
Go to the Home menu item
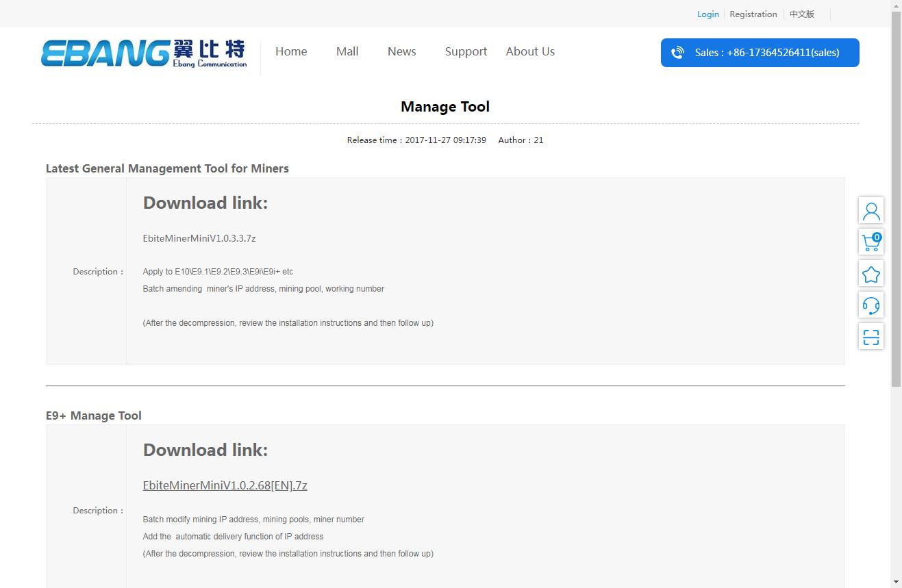pyautogui.click(x=291, y=51)
